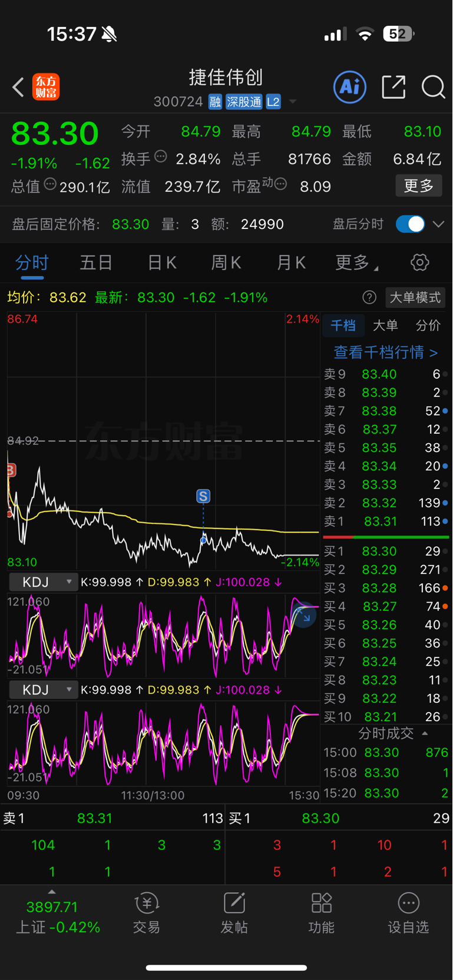Tap the 融 margin trading badge
This screenshot has width=453, height=980.
(x=215, y=102)
